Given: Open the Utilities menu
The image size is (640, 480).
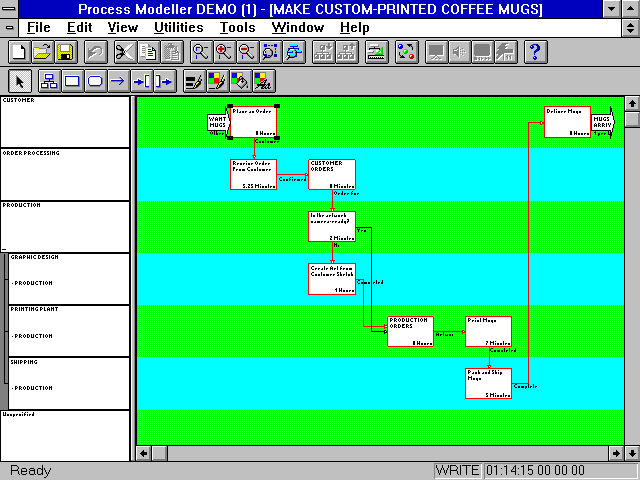Looking at the screenshot, I should click(178, 27).
